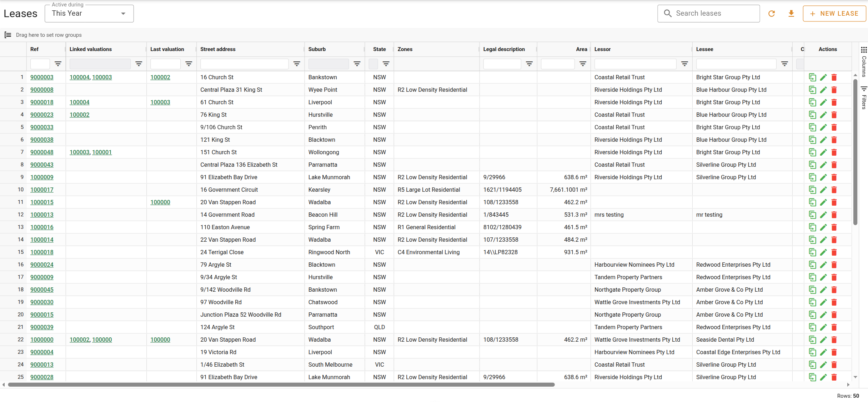Select the Coastal Edge Enterprises Pty Ltd cell
Screen dimensions: 868x402
coord(742,352)
